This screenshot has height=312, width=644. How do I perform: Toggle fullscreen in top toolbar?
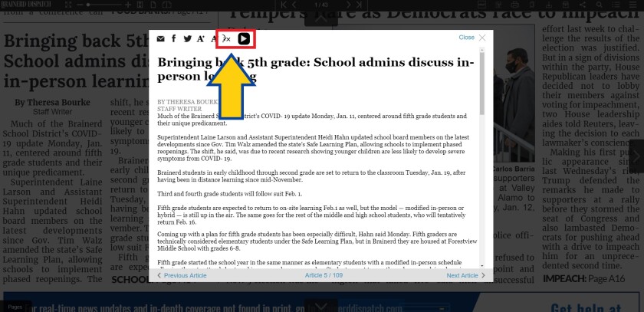coord(68,5)
